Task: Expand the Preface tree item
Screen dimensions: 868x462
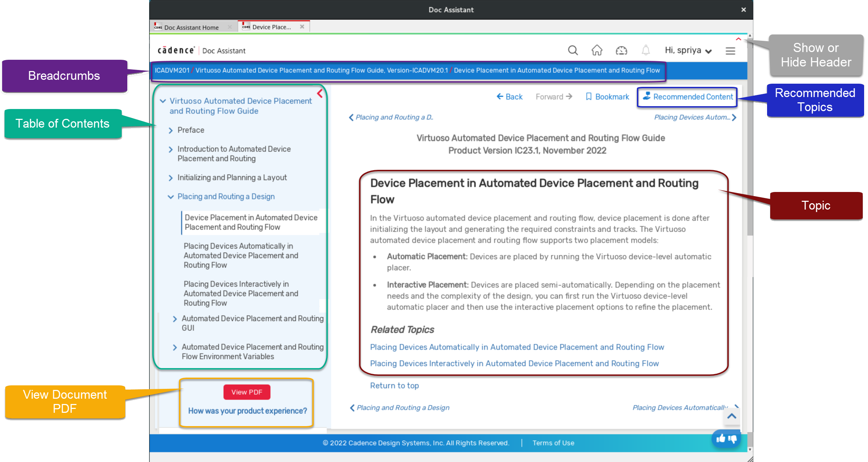Action: click(x=171, y=130)
